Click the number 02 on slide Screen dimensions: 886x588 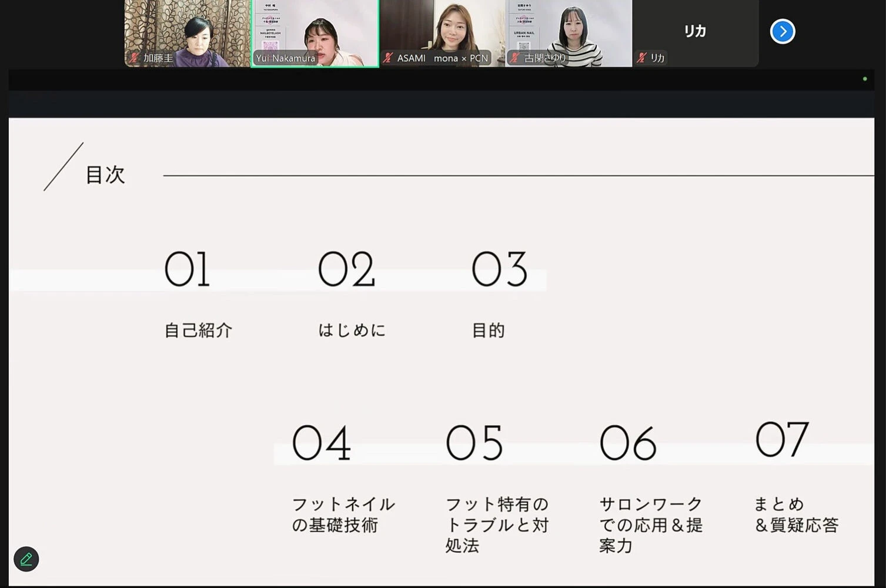coord(346,269)
